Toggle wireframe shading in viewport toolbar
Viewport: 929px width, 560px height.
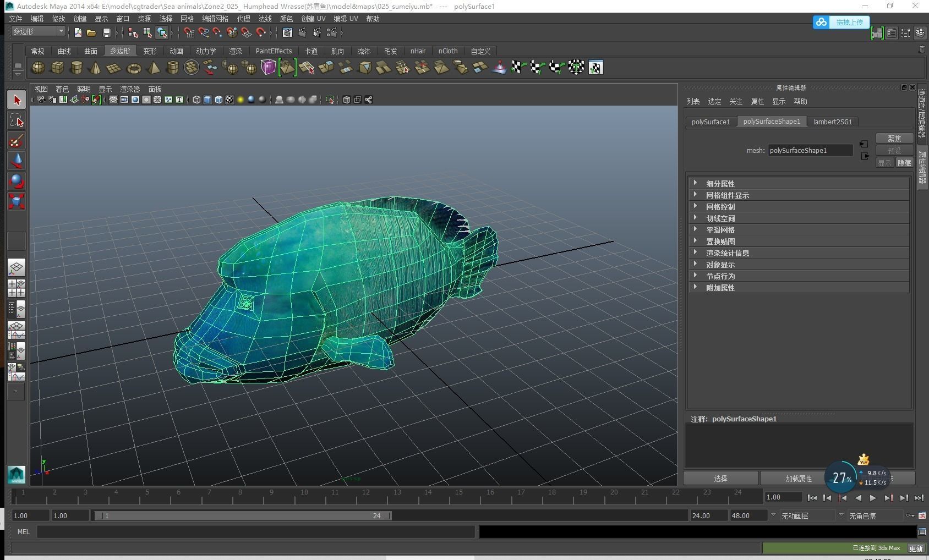(x=196, y=100)
